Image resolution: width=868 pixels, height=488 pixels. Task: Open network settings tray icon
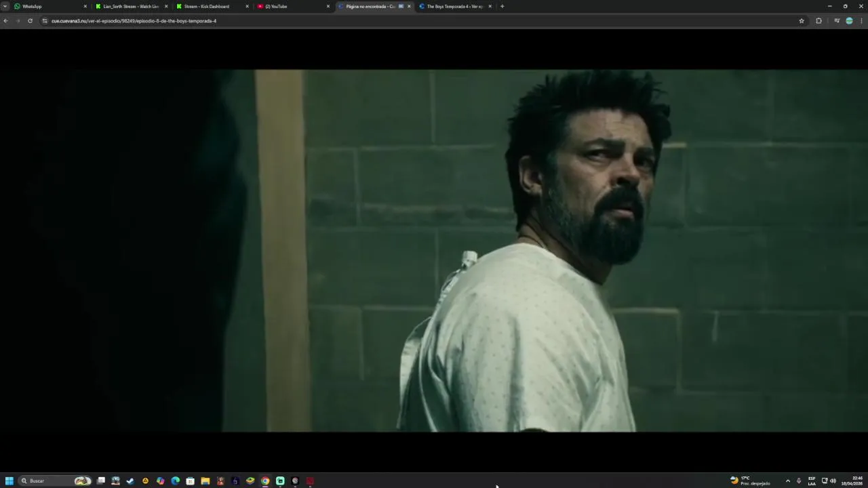click(x=825, y=481)
